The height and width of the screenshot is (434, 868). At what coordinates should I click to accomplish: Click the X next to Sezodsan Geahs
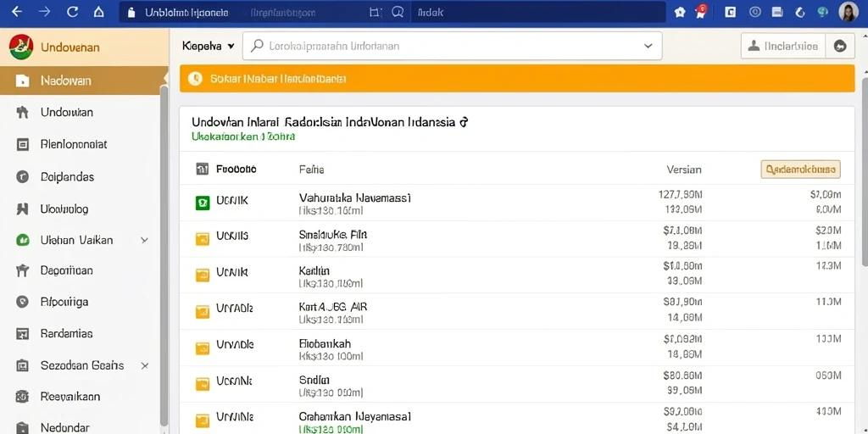click(144, 366)
